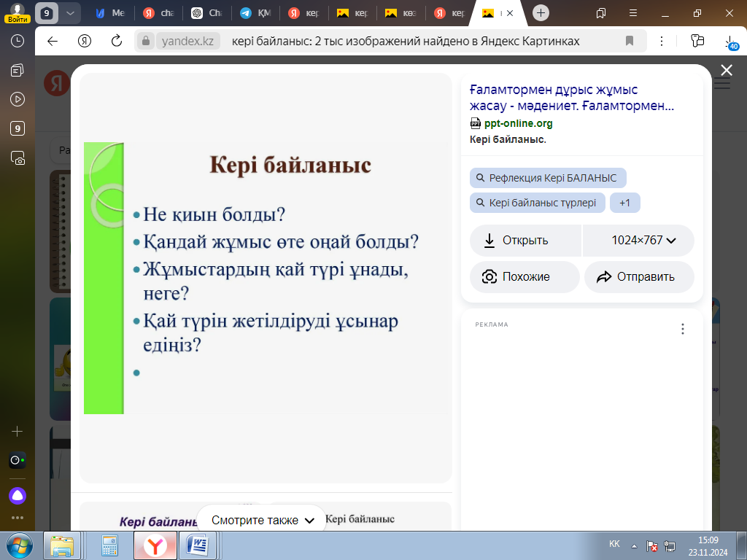Open the tab counter showing 9

click(x=47, y=13)
